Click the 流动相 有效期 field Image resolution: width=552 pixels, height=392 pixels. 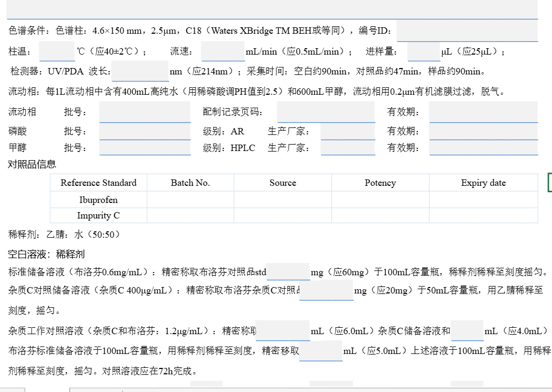(483, 112)
